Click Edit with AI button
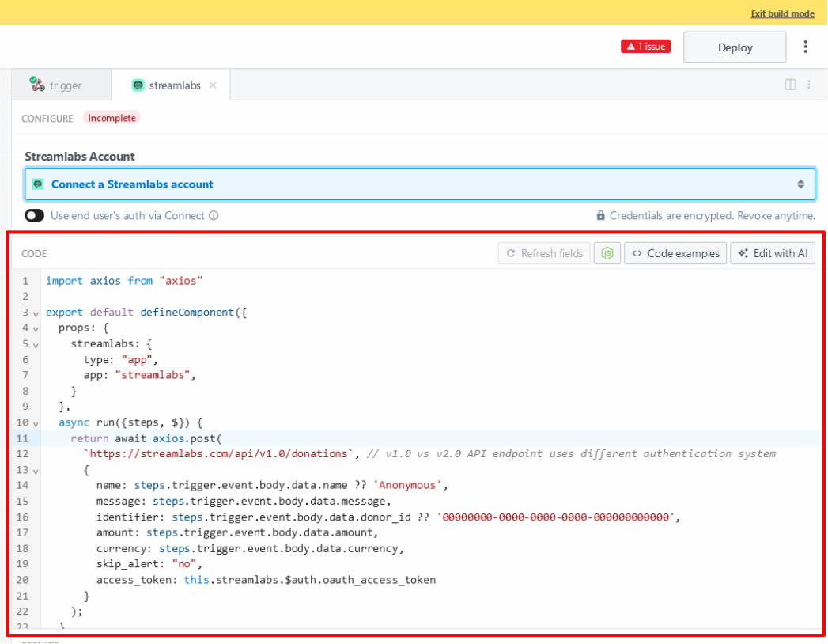The image size is (828, 644). (773, 254)
